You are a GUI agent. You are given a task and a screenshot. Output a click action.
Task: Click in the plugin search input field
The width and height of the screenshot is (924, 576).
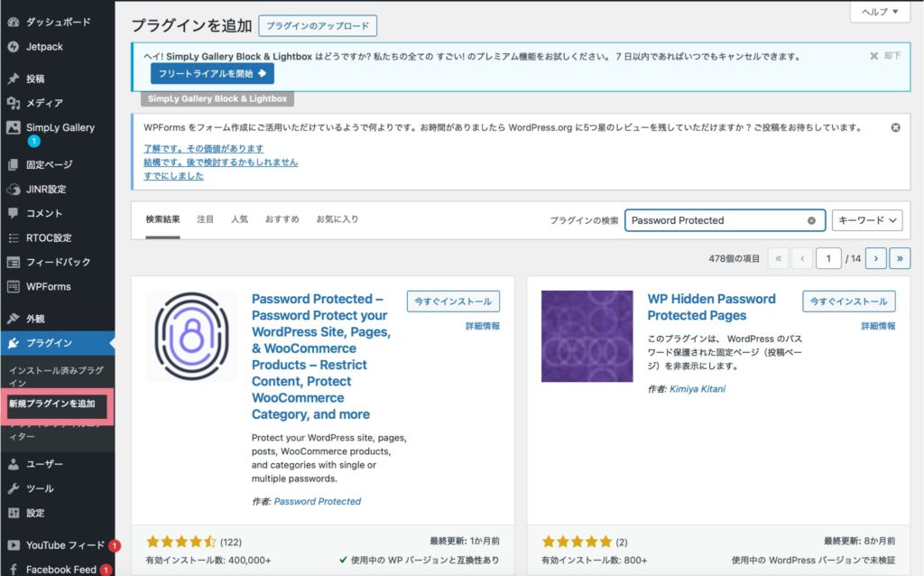coord(713,220)
